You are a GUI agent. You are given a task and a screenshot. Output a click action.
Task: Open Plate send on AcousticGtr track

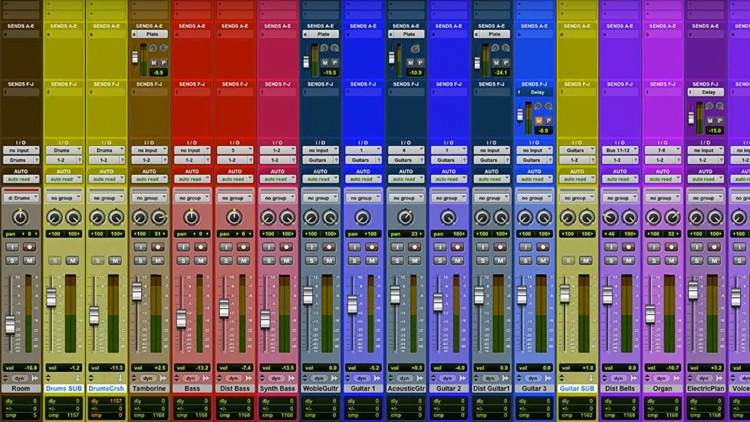pyautogui.click(x=406, y=34)
